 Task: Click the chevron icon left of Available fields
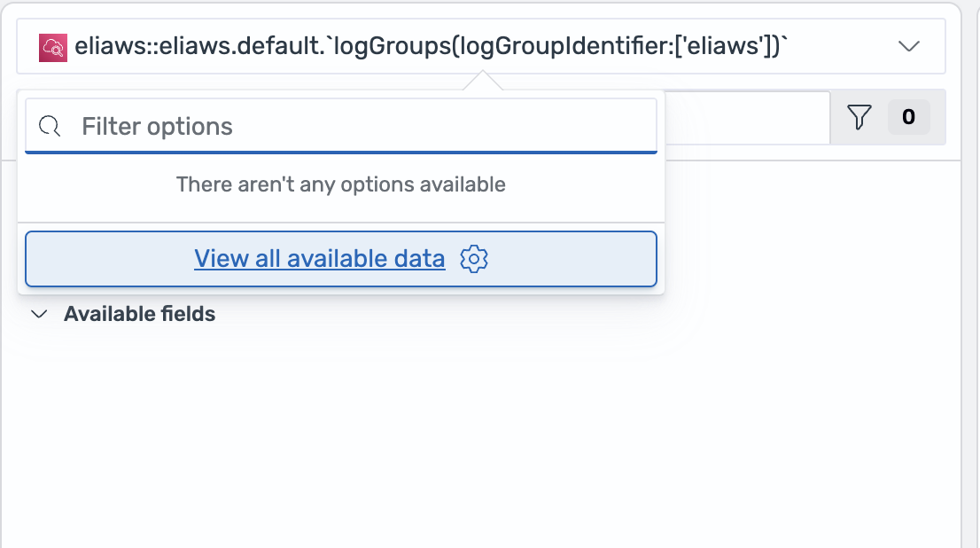point(39,314)
